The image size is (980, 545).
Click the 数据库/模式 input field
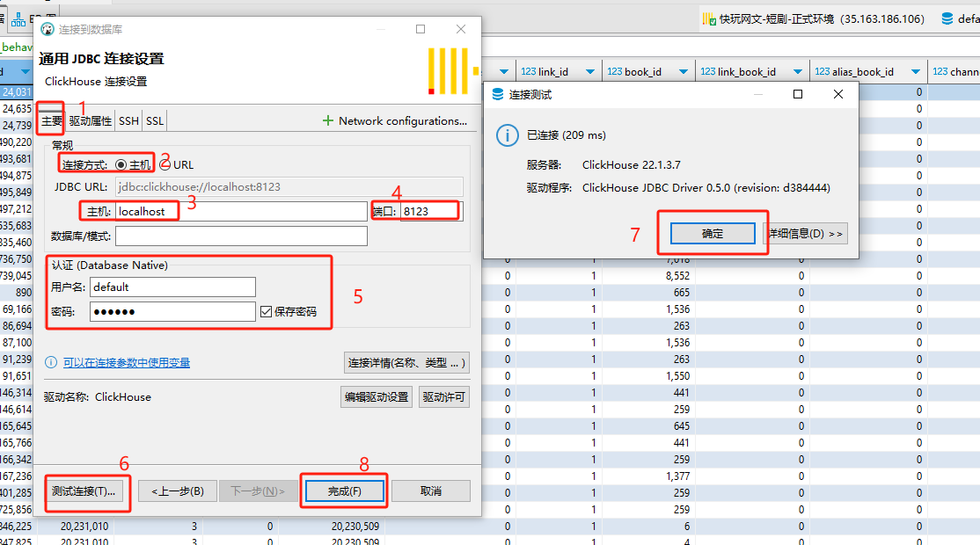(241, 236)
